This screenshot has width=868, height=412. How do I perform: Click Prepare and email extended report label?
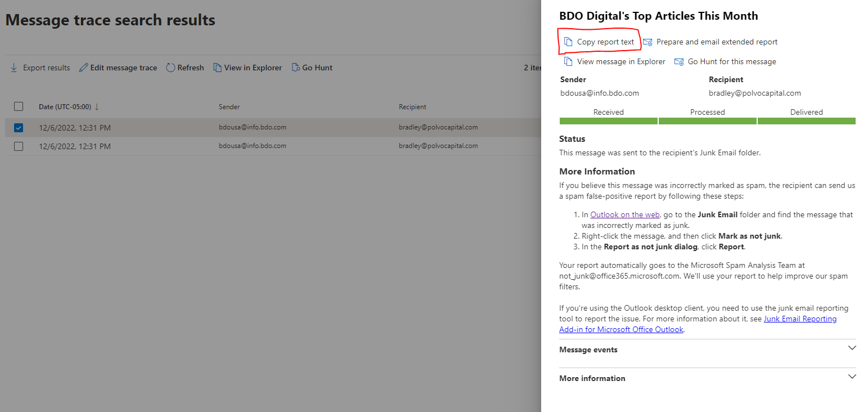(x=717, y=42)
